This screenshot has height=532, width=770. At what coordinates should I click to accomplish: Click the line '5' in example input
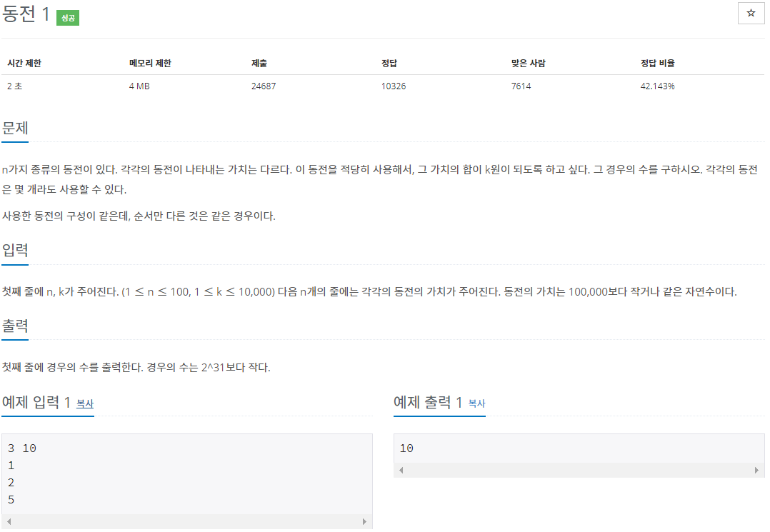click(x=11, y=500)
